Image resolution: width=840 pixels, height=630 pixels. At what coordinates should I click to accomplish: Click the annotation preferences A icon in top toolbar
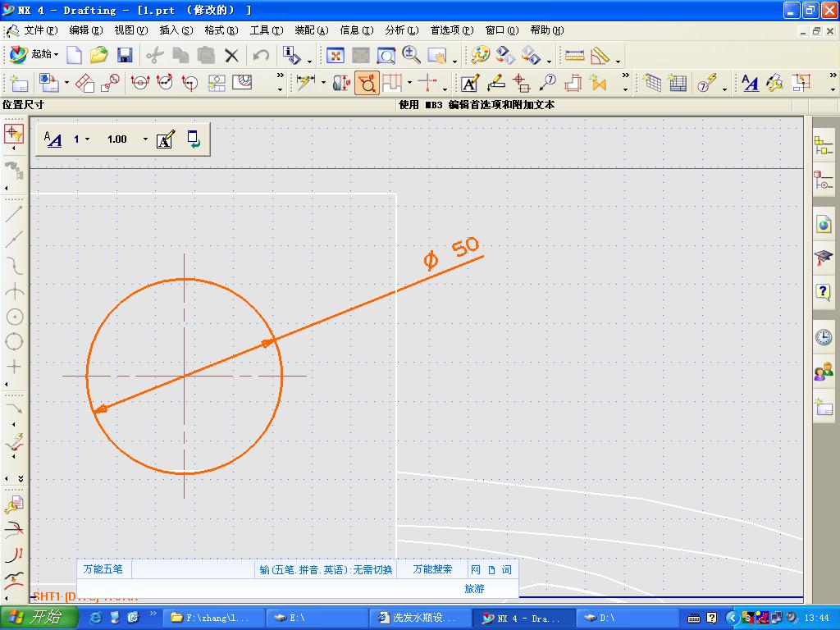point(750,83)
